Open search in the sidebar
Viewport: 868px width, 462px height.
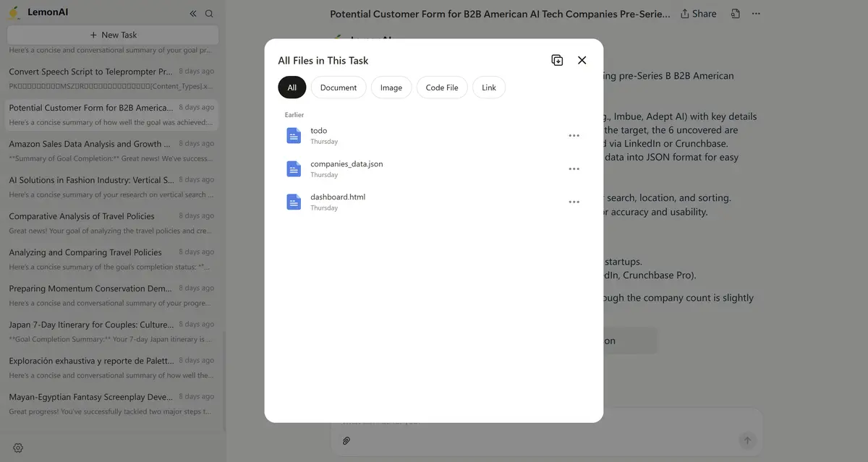pyautogui.click(x=209, y=14)
